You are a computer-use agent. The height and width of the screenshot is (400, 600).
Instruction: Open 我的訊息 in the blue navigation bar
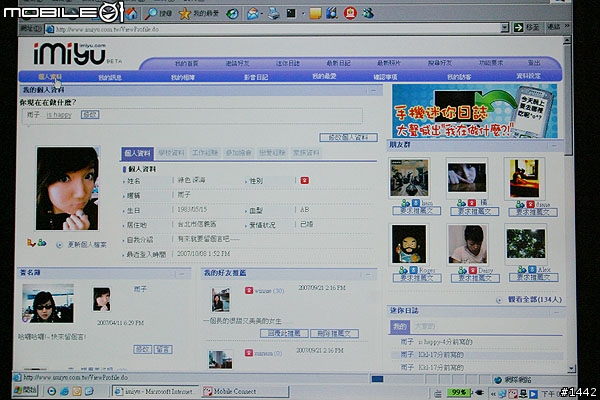pos(110,78)
